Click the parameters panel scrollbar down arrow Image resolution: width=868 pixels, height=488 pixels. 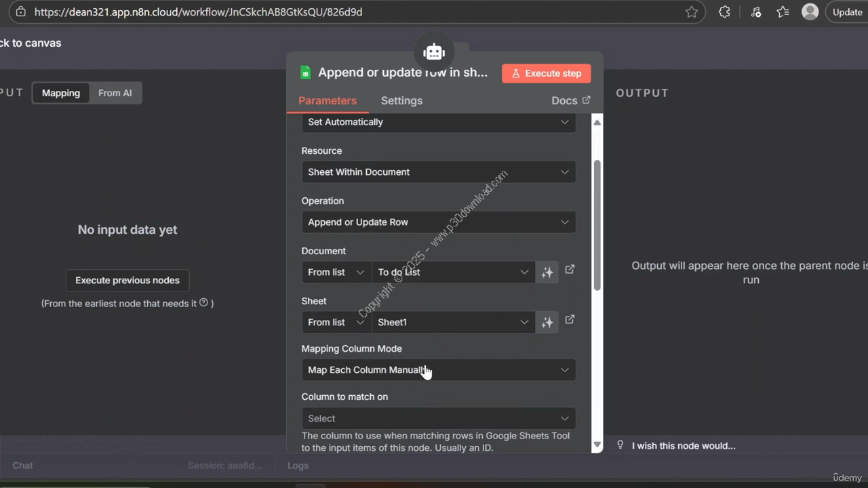[597, 445]
